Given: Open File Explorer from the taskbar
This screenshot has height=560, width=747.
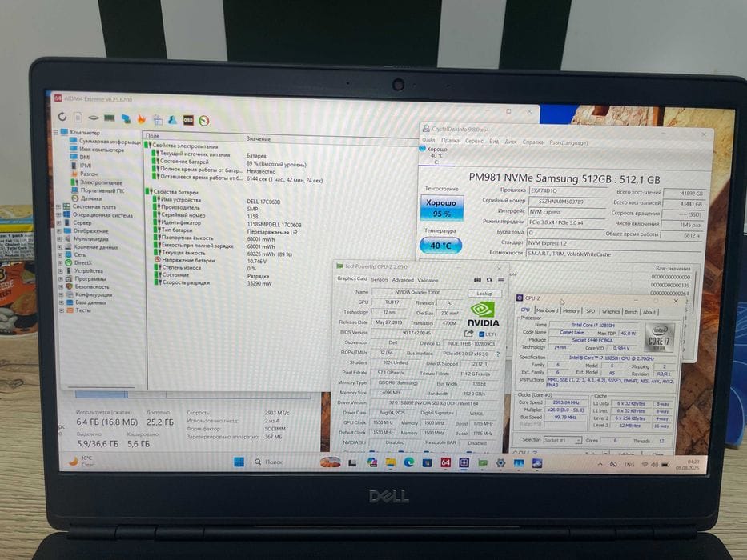Looking at the screenshot, I should pyautogui.click(x=390, y=462).
